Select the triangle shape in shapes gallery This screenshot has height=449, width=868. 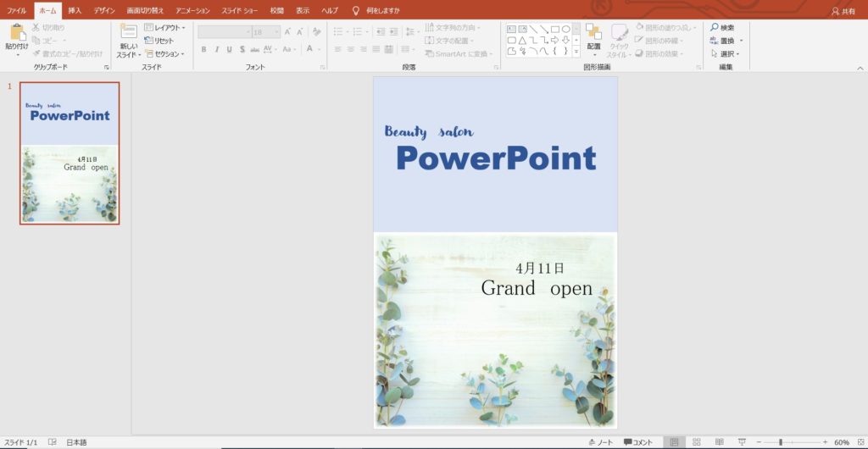[522, 41]
